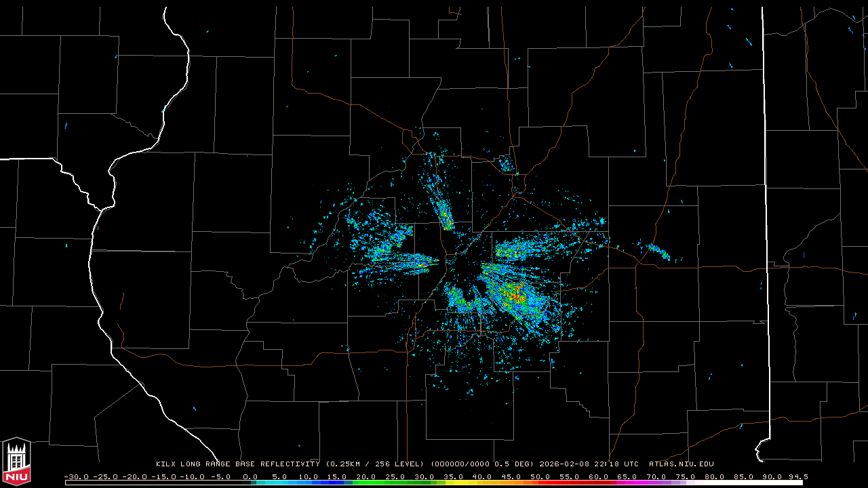The height and width of the screenshot is (488, 868).
Task: Click the 22:18 UTC time stamp
Action: (x=616, y=464)
